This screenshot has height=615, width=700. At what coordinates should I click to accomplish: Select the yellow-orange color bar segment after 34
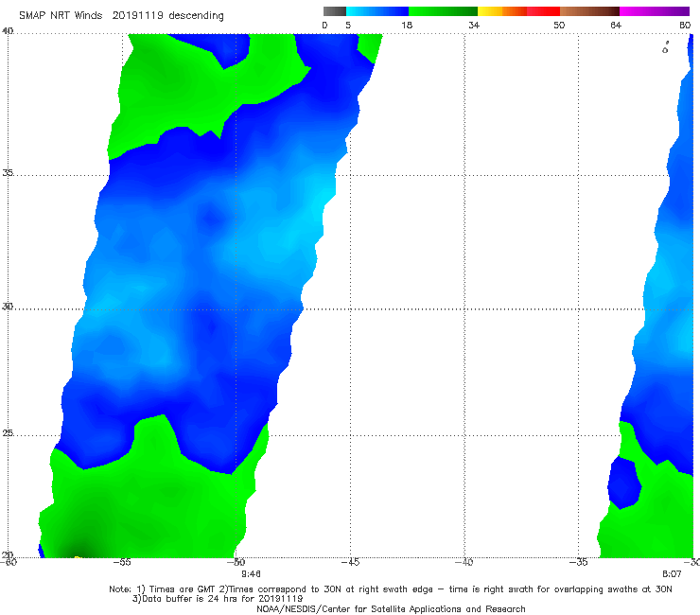point(502,11)
